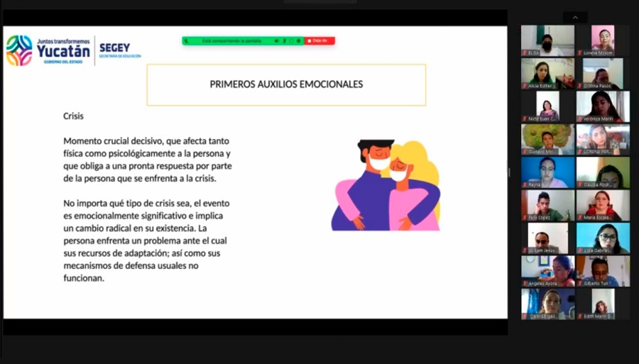Click the Yucatán colorful logo icon
The height and width of the screenshot is (364, 639).
tap(18, 50)
